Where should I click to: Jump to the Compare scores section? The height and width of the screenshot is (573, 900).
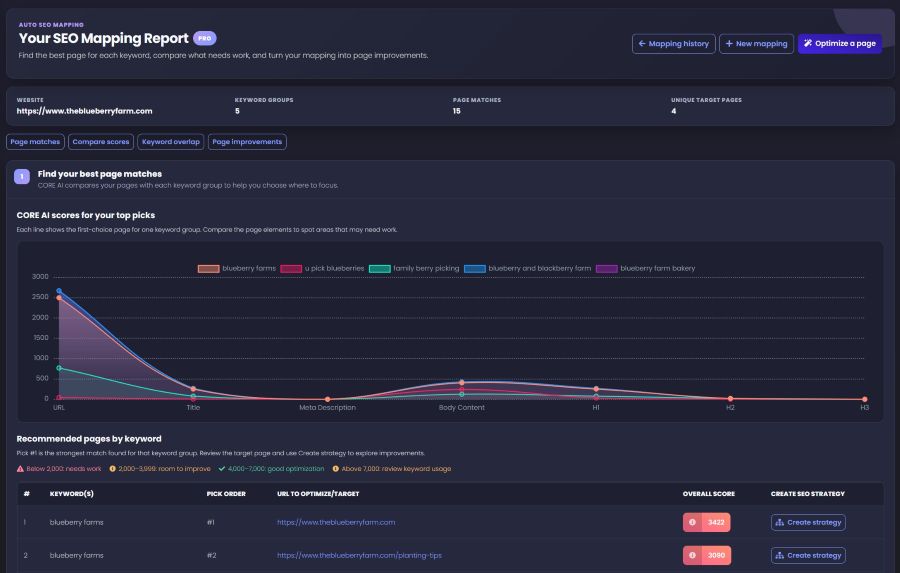point(100,142)
